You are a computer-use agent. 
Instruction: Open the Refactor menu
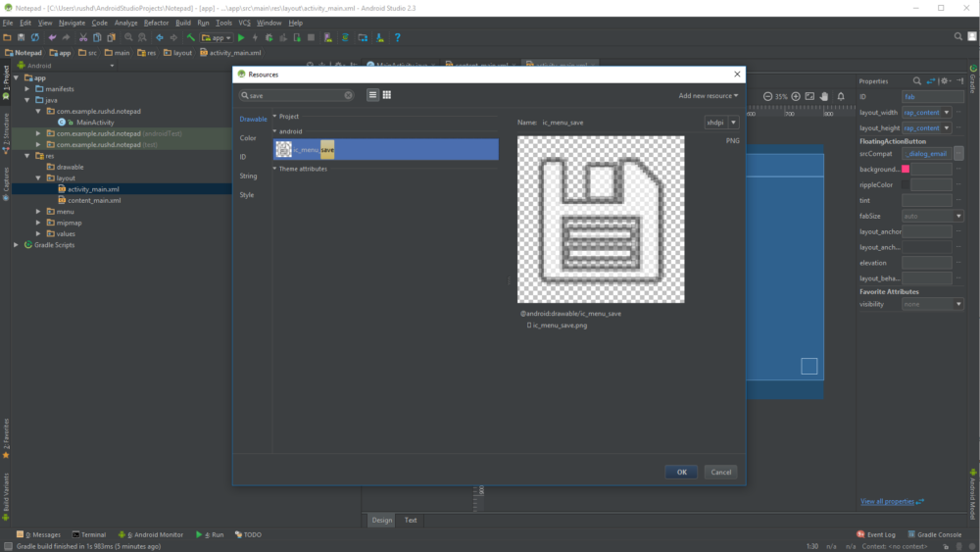click(x=156, y=23)
